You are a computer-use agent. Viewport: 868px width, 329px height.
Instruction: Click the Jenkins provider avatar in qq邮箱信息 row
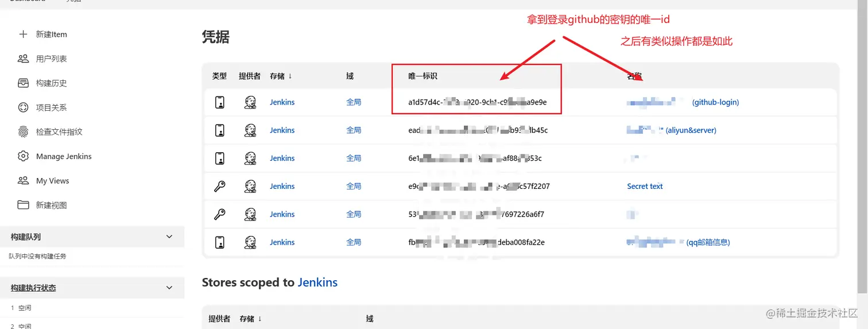click(x=250, y=242)
